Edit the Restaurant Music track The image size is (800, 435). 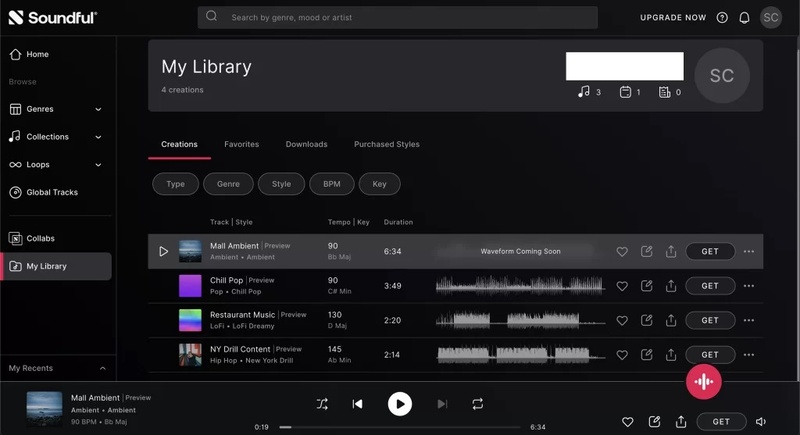pyautogui.click(x=646, y=320)
